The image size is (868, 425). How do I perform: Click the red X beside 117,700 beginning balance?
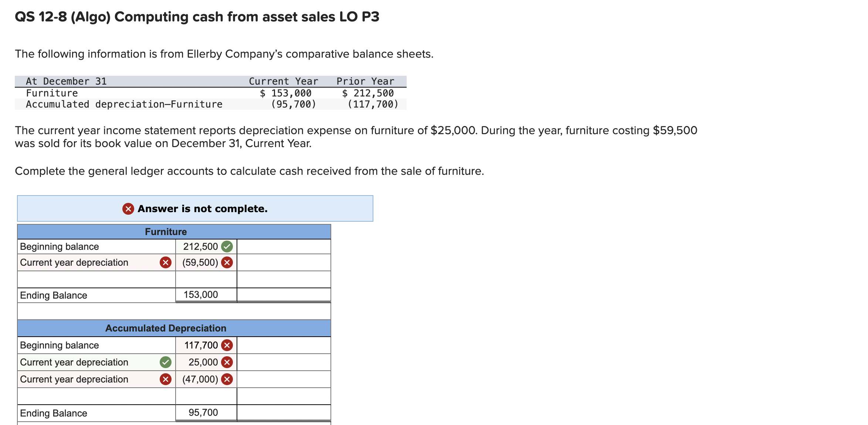(x=227, y=345)
